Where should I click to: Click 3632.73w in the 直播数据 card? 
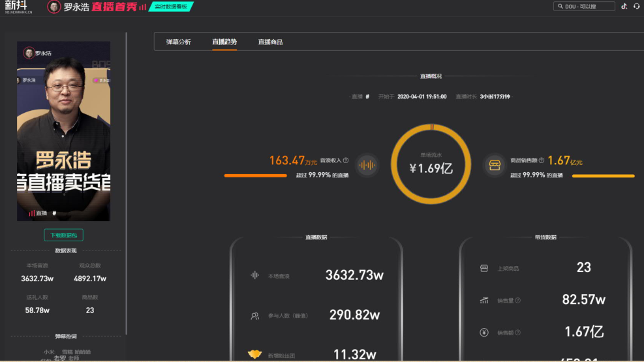[x=354, y=275]
